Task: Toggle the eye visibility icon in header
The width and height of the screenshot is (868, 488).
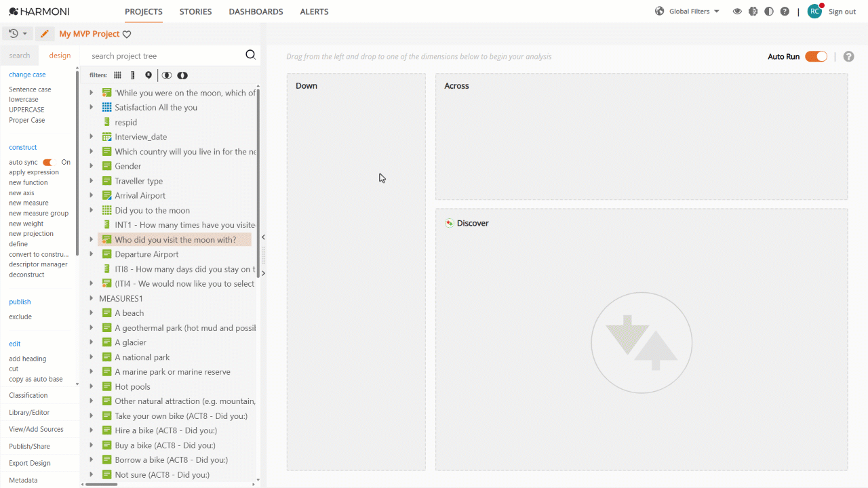Action: tap(737, 12)
